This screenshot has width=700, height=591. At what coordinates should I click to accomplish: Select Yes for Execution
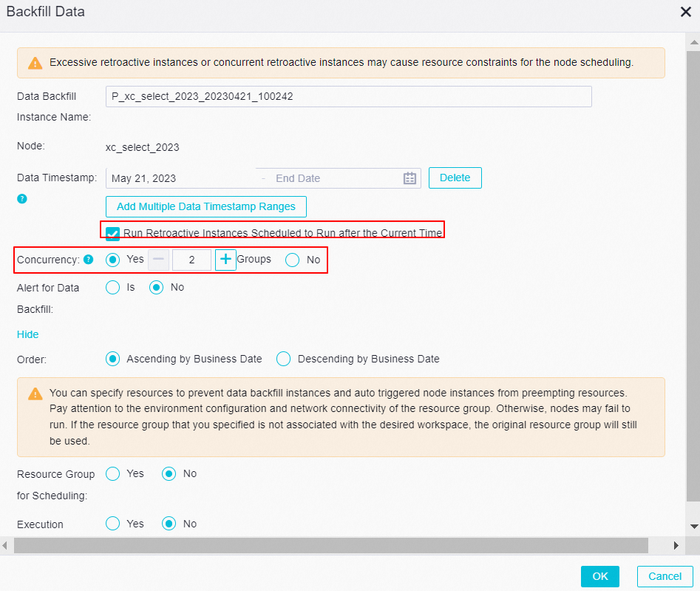112,524
